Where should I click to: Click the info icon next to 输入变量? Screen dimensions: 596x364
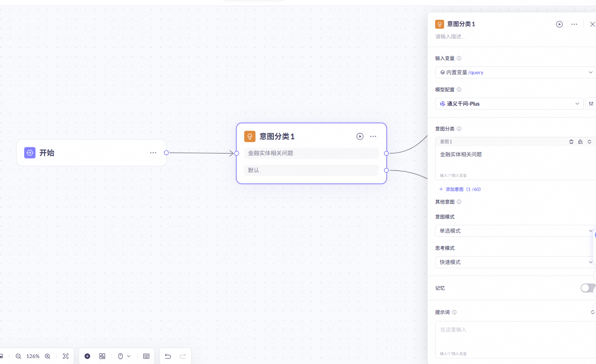(x=459, y=58)
